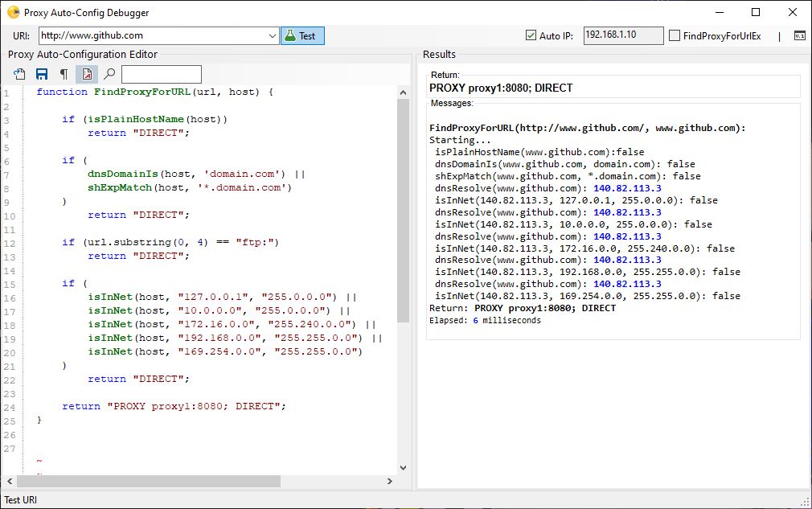Click message line 'dnsDomainIs(www.github.com, domain.com): false'
The width and height of the screenshot is (812, 509).
565,163
